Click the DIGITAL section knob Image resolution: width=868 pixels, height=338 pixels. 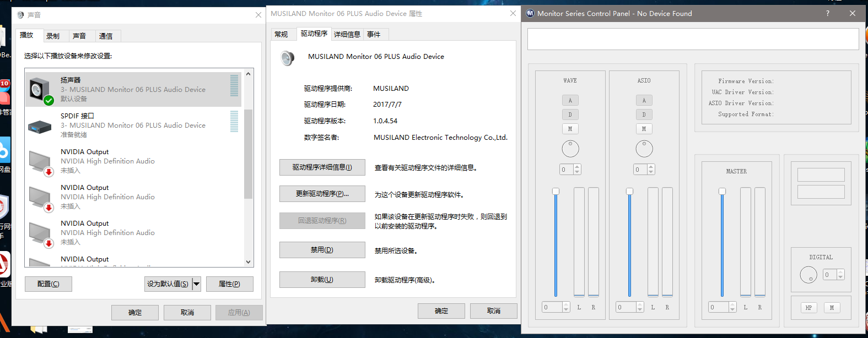(x=808, y=275)
